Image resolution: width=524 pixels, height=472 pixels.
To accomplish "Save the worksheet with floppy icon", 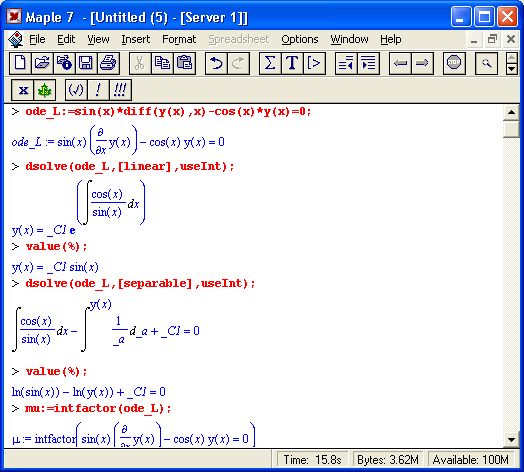I will coord(86,63).
